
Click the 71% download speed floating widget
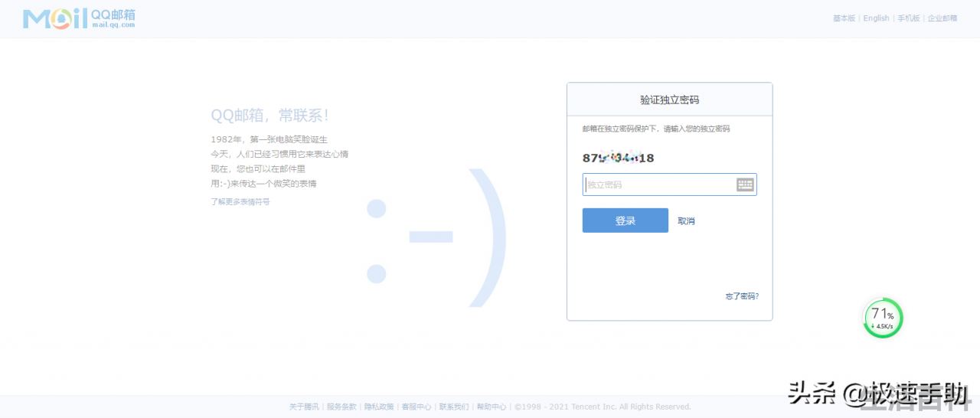(883, 318)
